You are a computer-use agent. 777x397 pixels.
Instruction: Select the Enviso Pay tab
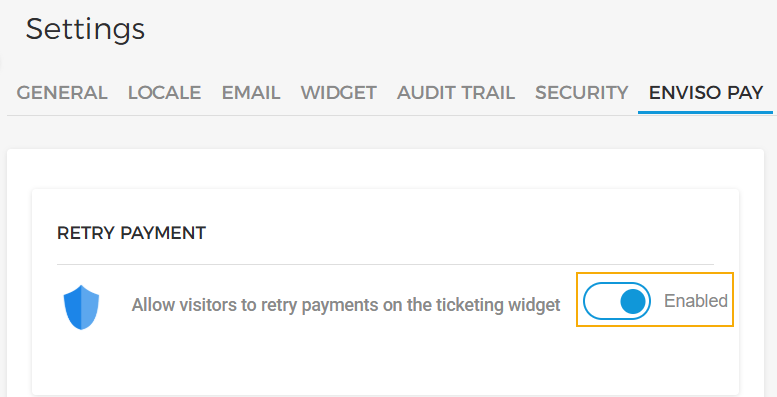[x=706, y=93]
